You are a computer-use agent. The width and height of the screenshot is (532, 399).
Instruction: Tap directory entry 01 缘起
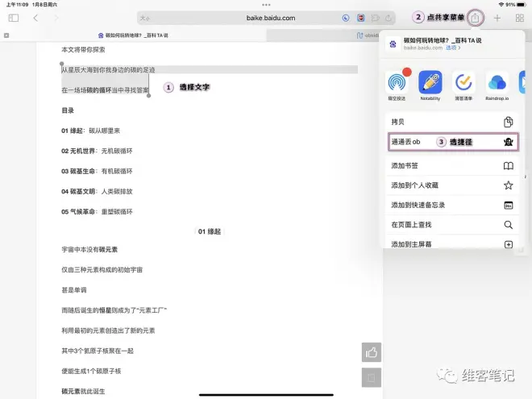(x=90, y=131)
